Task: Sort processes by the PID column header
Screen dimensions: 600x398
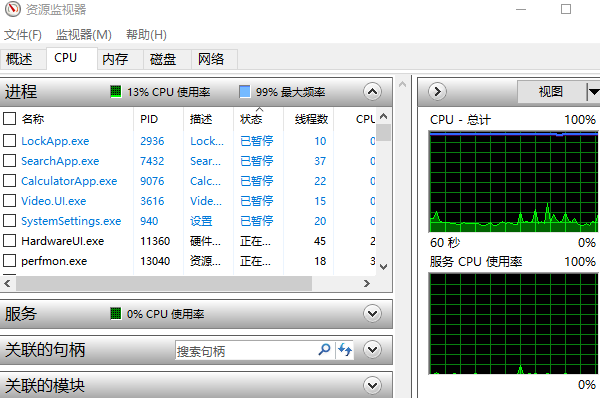Action: pos(149,119)
